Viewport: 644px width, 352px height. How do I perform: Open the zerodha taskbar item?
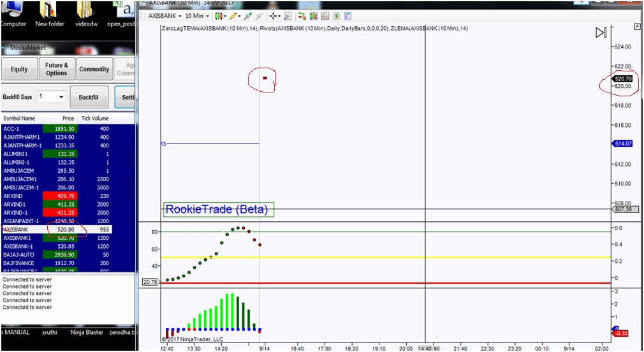point(122,332)
